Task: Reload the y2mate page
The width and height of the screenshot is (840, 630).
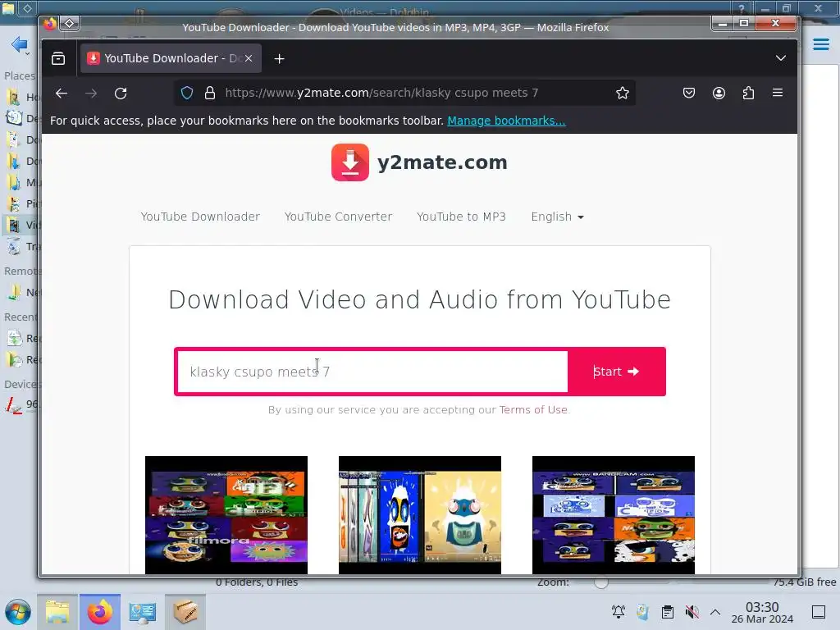Action: (121, 94)
